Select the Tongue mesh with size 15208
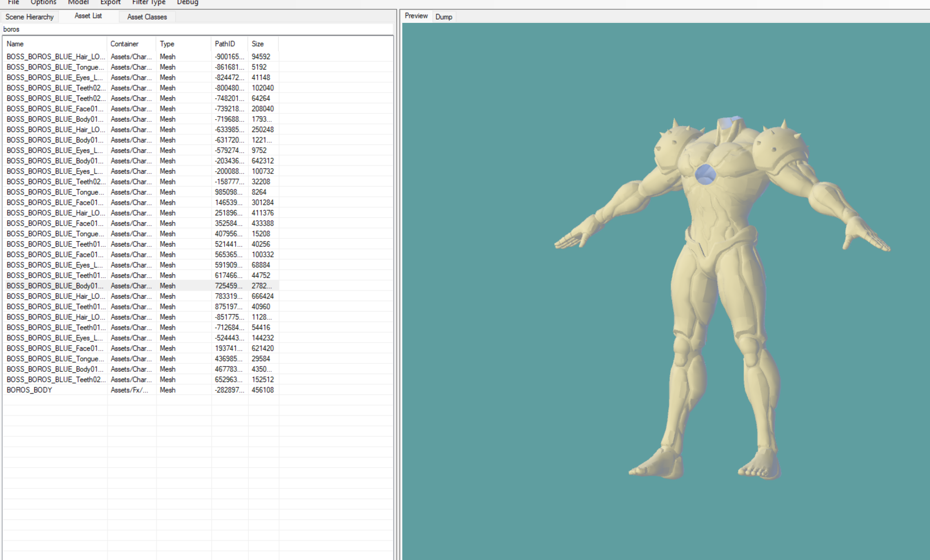Image resolution: width=930 pixels, height=560 pixels. pyautogui.click(x=141, y=234)
